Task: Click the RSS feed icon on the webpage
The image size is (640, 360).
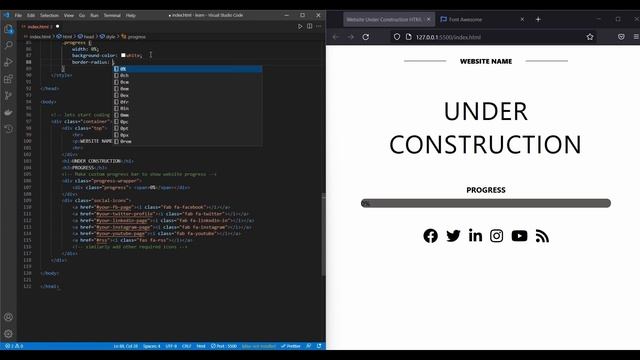Action: point(542,236)
